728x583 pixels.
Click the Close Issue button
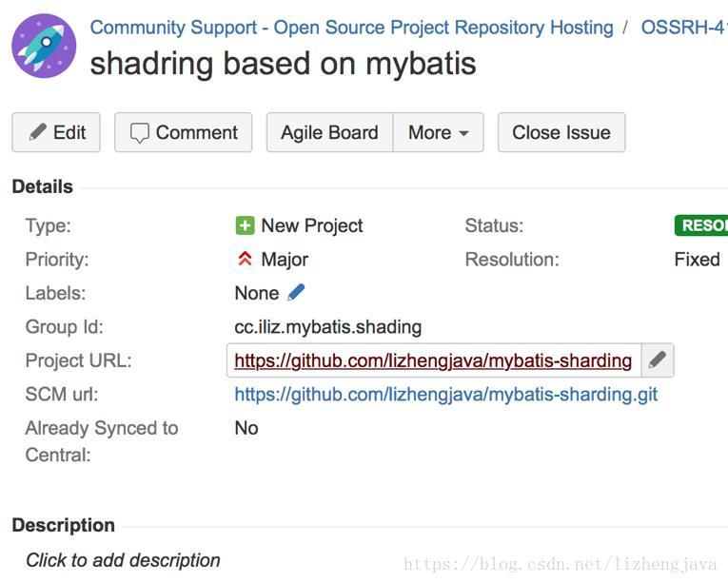pos(561,132)
